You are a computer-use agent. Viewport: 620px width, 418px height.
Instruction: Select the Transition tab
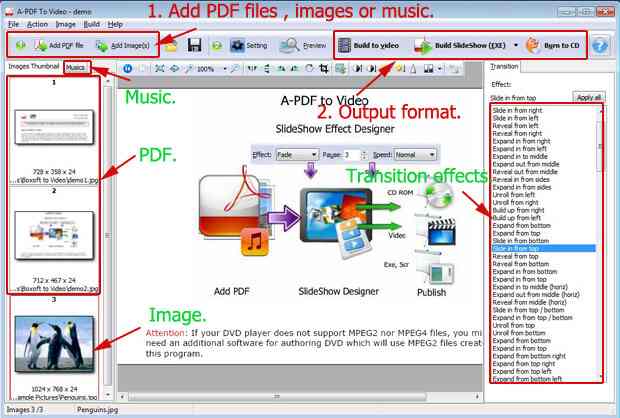click(504, 66)
